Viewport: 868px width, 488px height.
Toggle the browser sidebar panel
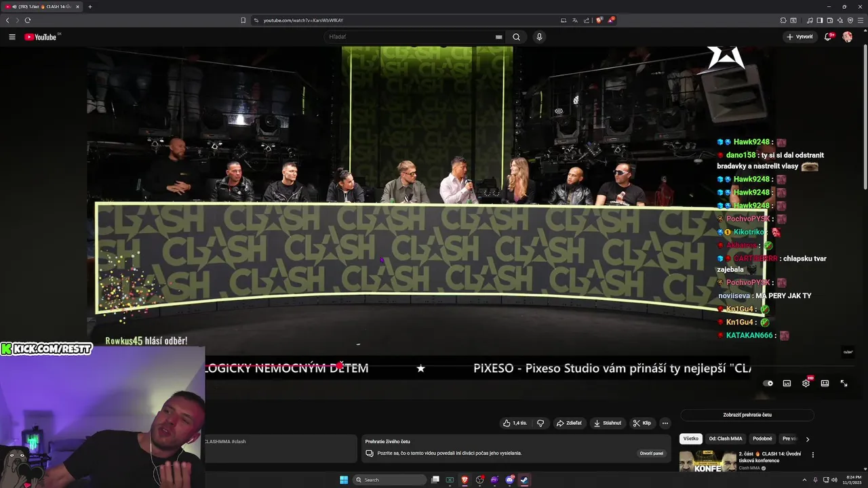pyautogui.click(x=820, y=20)
